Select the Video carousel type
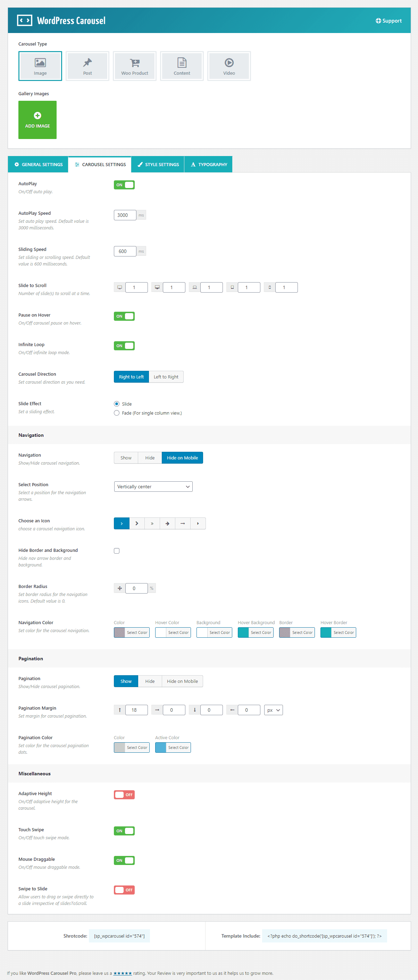418x980 pixels. click(229, 66)
